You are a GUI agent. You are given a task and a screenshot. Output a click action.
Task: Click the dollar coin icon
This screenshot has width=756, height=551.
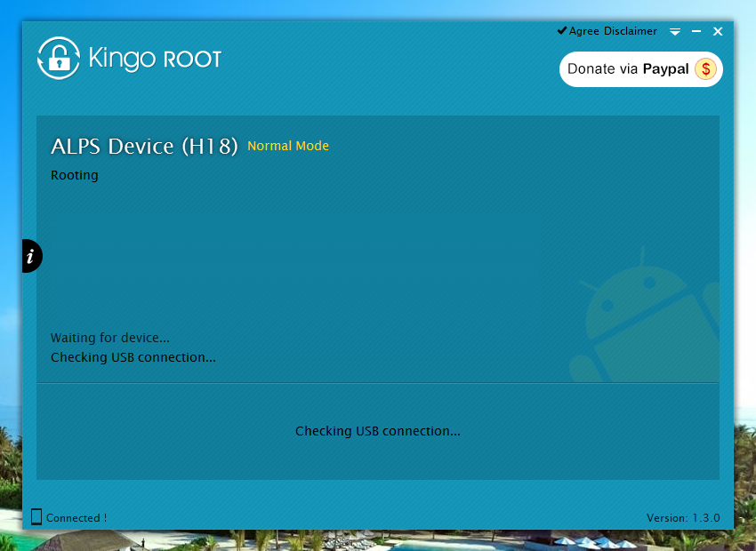(705, 69)
